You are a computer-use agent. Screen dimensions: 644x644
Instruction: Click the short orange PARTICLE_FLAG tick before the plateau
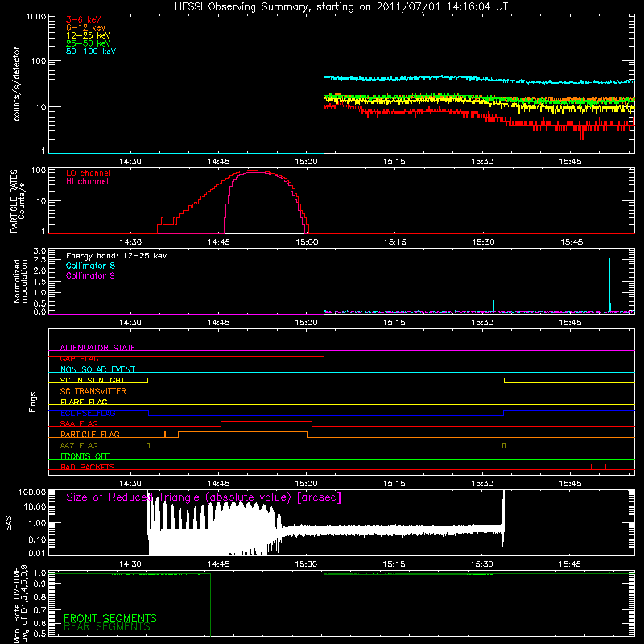(x=165, y=435)
